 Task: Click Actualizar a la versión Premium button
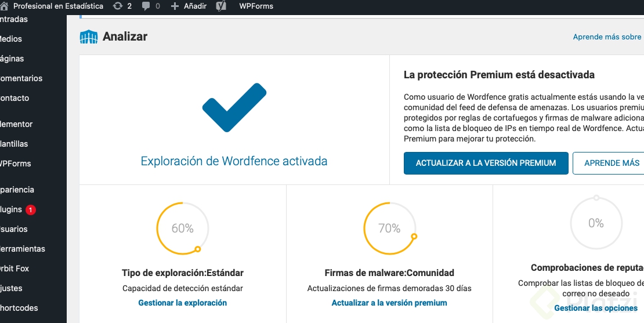(x=486, y=164)
